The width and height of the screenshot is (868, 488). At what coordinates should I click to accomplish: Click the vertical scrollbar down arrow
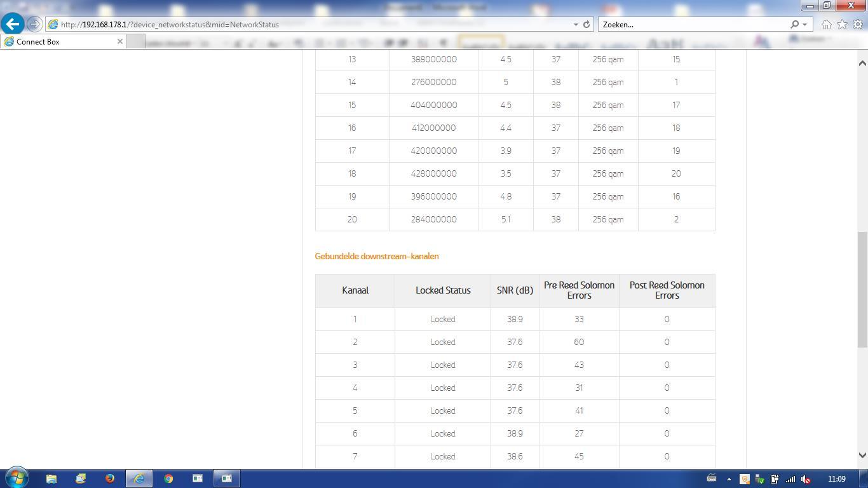click(862, 455)
